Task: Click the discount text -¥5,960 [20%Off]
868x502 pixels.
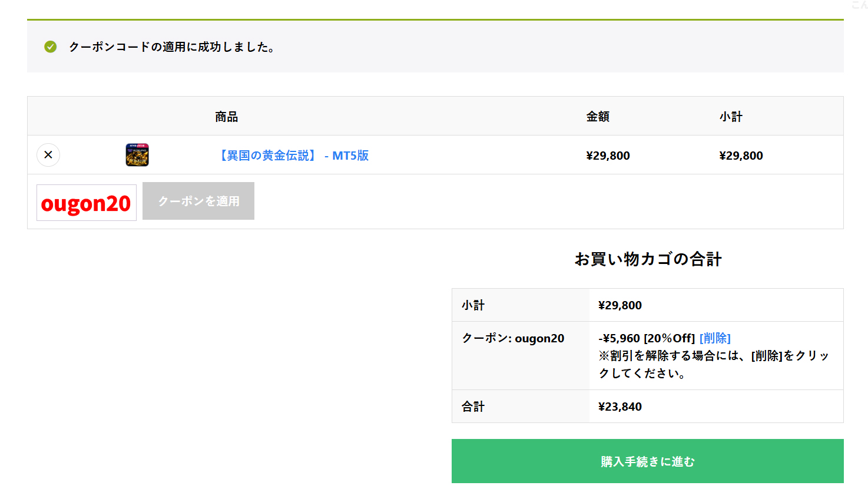Action: pos(647,338)
